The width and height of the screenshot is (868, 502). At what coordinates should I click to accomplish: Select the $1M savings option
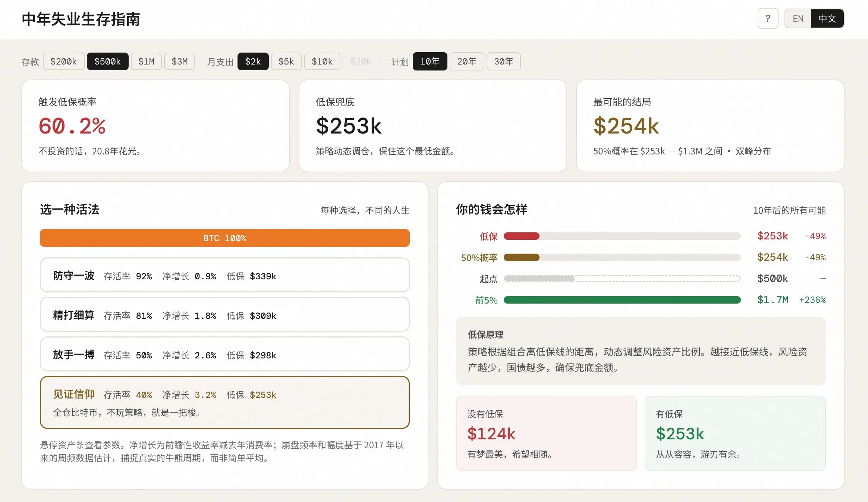click(146, 62)
